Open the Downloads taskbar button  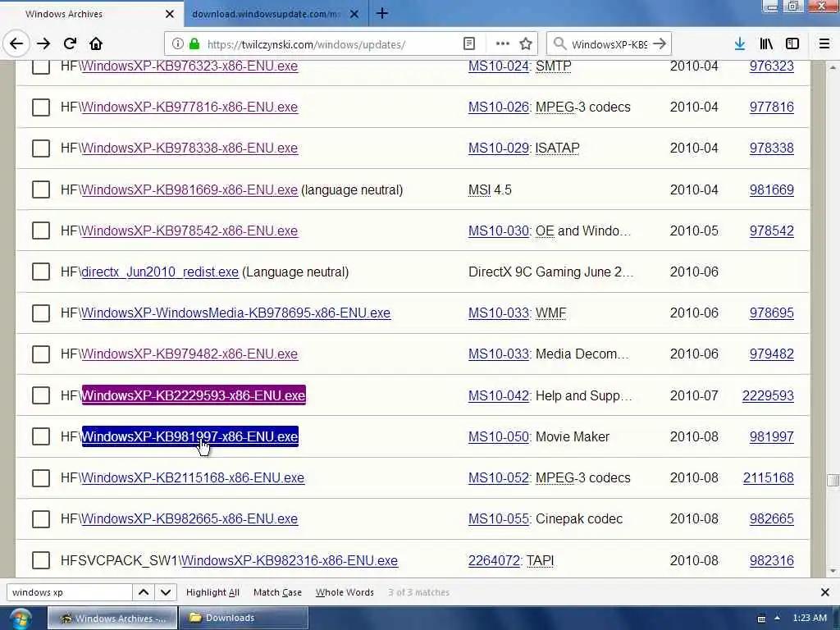244,618
